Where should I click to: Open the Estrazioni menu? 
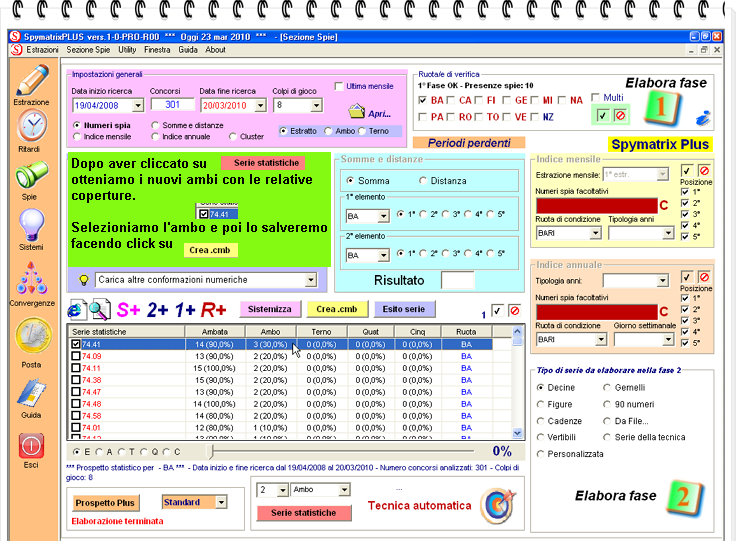point(42,49)
